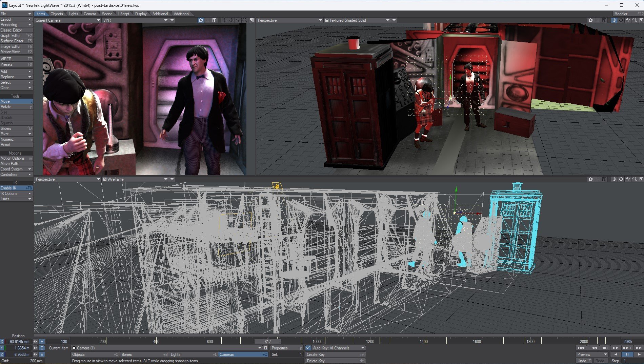Open Textured Shaded Solid display dropdown
Image resolution: width=644 pixels, height=364 pixels.
358,20
